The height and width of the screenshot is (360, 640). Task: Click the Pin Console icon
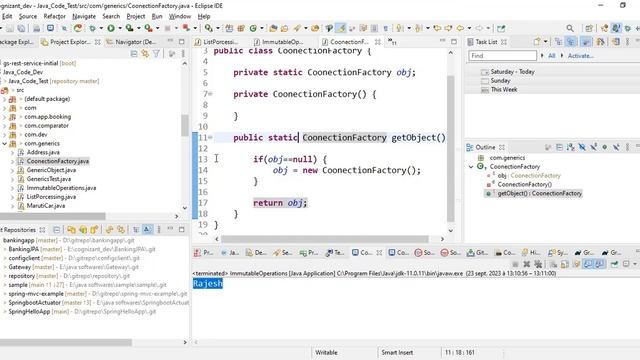614,264
